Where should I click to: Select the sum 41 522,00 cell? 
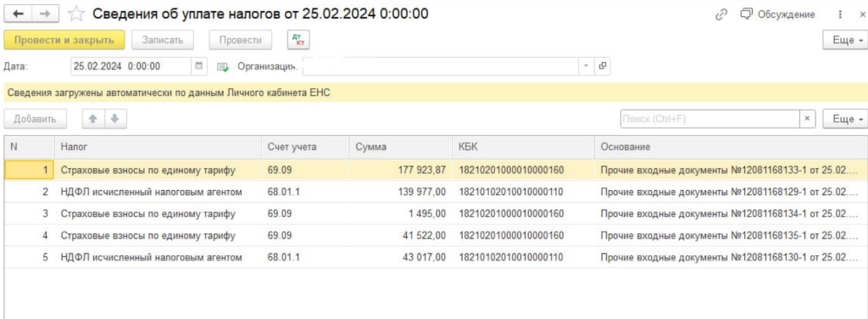point(400,235)
